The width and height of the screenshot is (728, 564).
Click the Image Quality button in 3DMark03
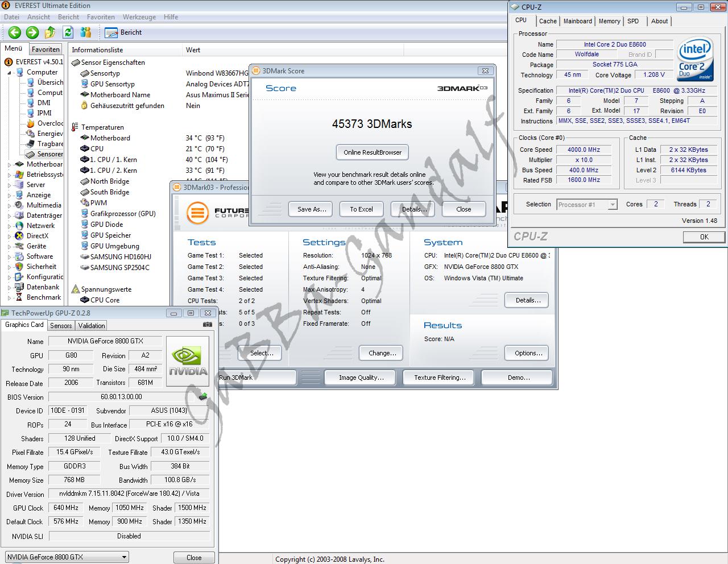click(361, 378)
